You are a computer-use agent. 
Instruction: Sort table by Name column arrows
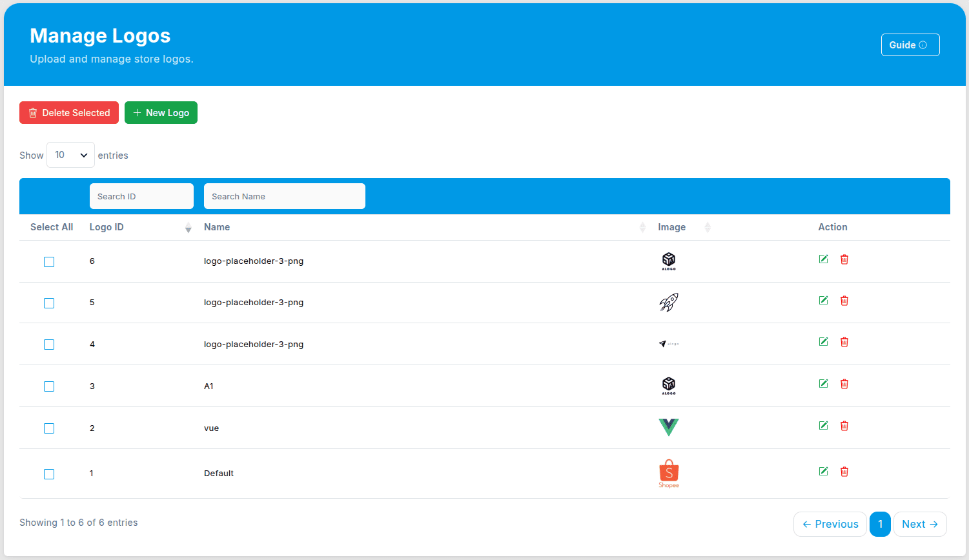click(642, 228)
